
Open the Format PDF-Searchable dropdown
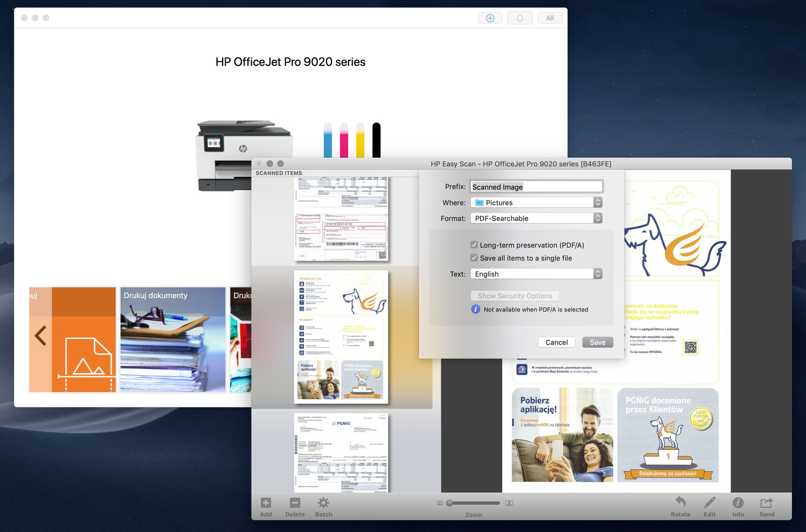(x=536, y=218)
